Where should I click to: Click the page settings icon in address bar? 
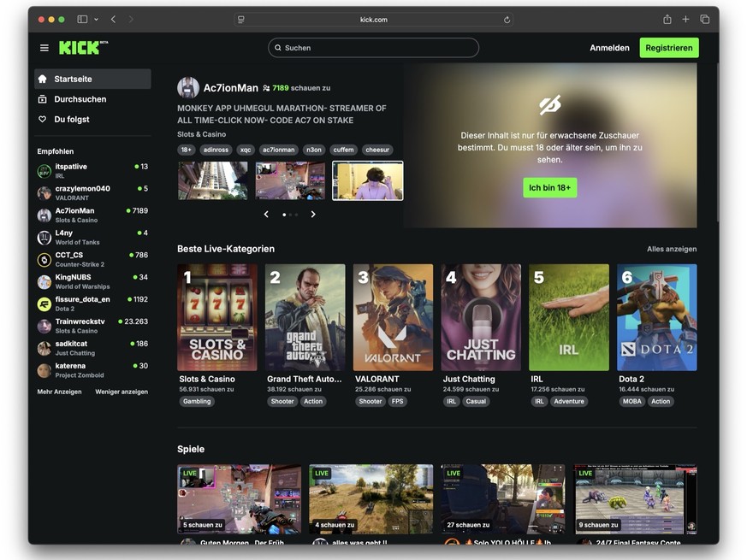tap(241, 20)
